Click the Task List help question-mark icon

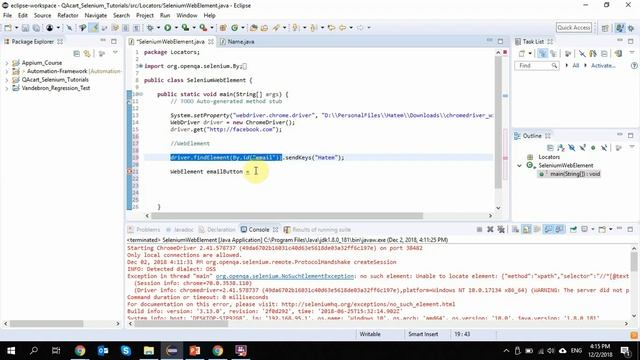click(634, 65)
